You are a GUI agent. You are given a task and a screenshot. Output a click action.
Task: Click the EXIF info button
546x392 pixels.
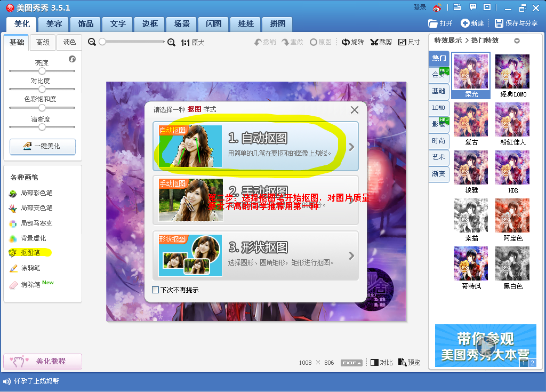tap(351, 363)
